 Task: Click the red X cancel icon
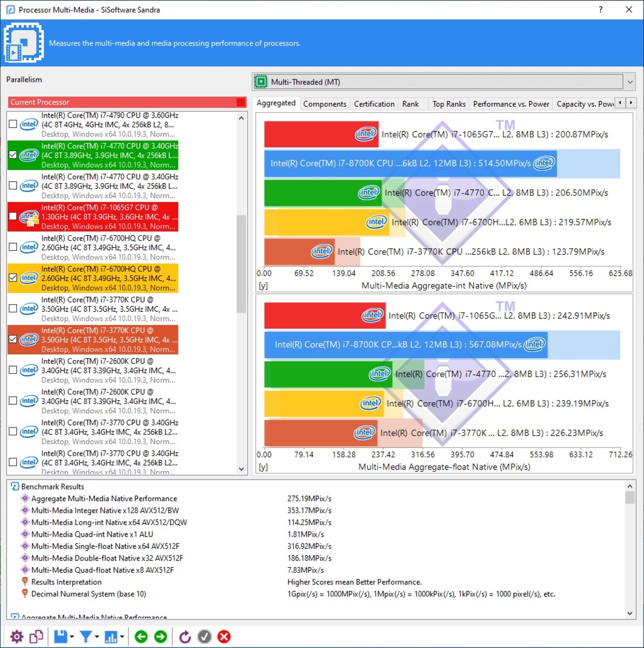click(224, 636)
